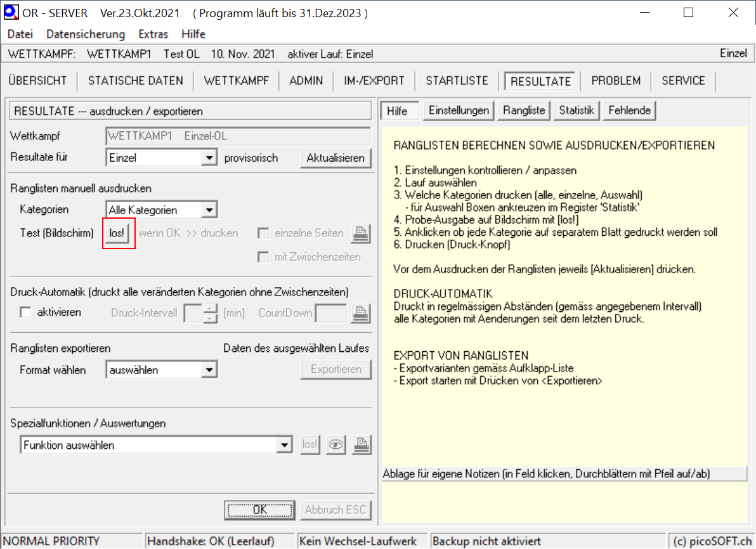The height and width of the screenshot is (549, 756).
Task: Toggle the Druck-Automatik aktivieren checkbox
Action: pos(26,313)
